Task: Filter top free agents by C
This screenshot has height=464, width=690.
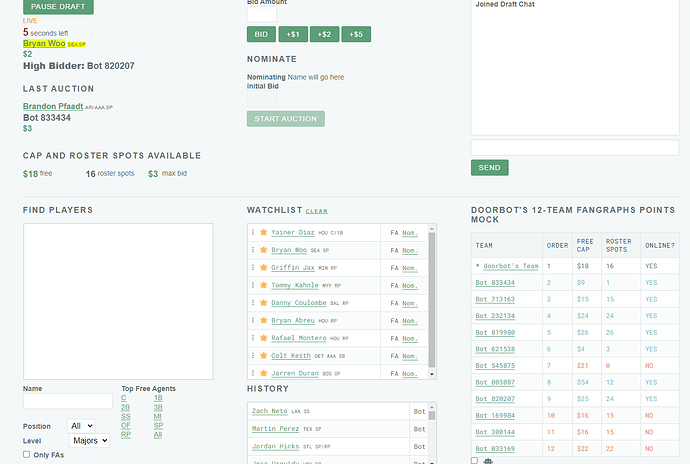Action: click(124, 398)
